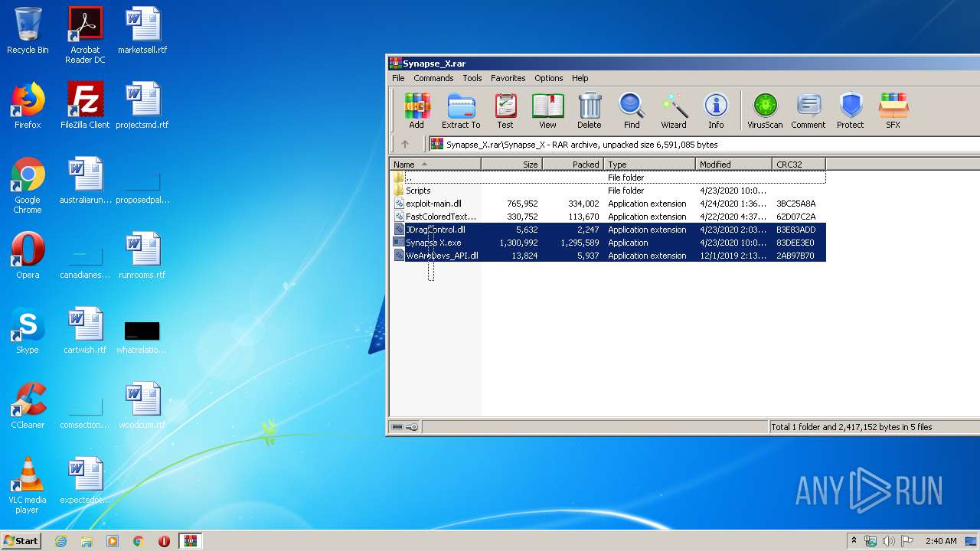Click the Protect shield icon

pos(850,111)
